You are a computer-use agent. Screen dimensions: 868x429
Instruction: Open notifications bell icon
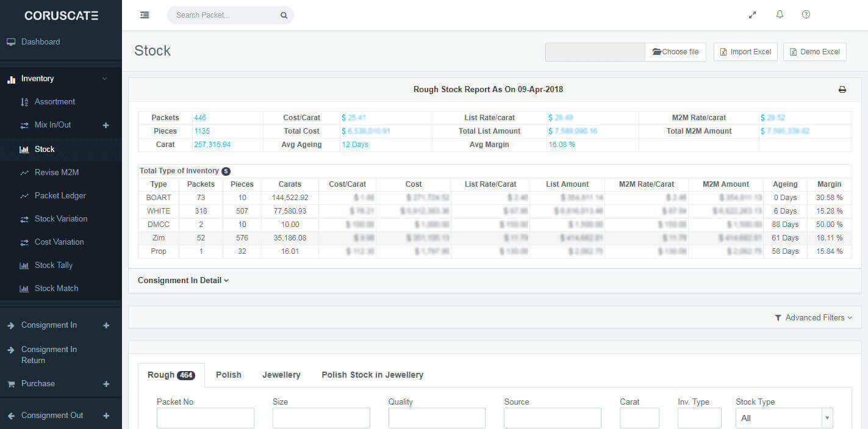pos(780,15)
